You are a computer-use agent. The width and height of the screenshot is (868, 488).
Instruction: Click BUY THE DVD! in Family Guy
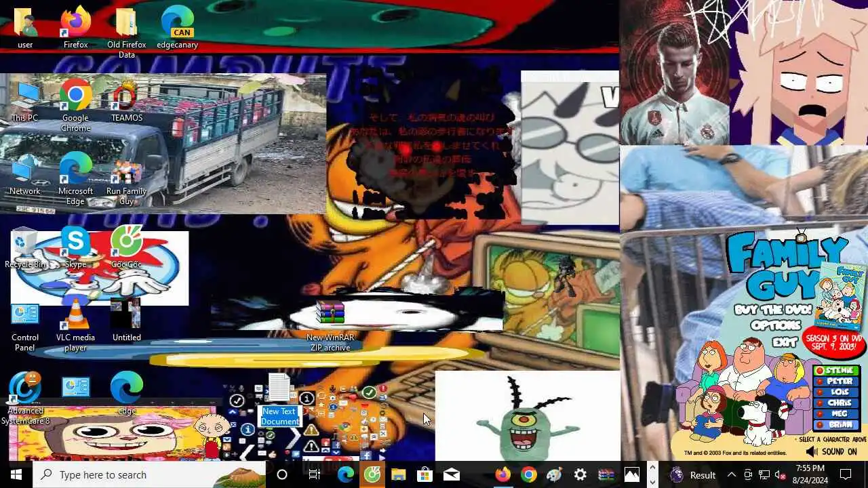(772, 310)
